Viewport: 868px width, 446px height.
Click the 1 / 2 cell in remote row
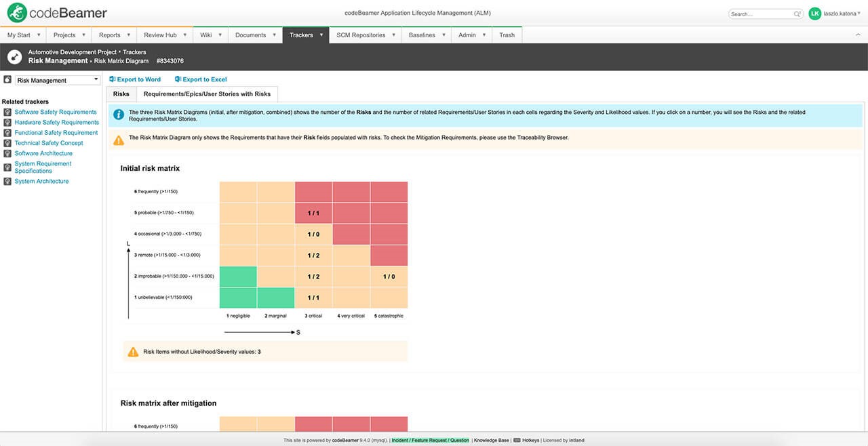point(313,255)
